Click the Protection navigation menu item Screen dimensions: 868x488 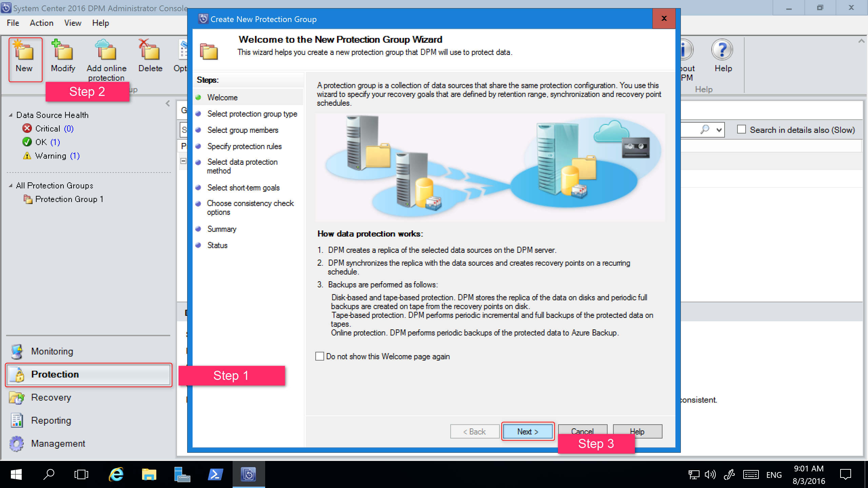89,374
